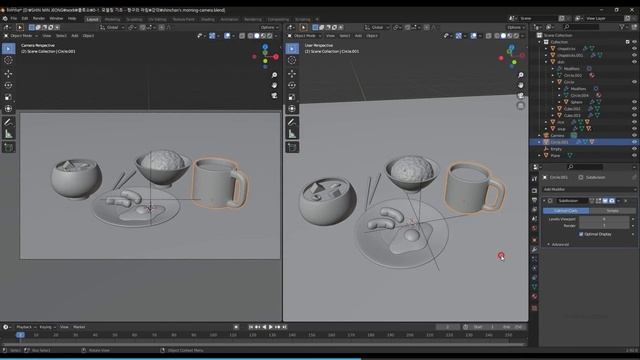Image resolution: width=640 pixels, height=360 pixels.
Task: Open Options dropdown in left viewport header
Action: (269, 27)
